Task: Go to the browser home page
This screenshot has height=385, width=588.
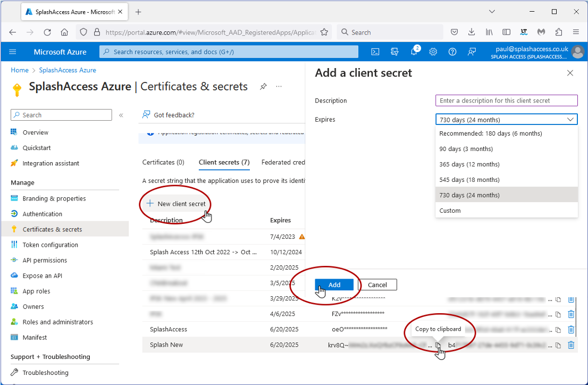Action: 64,32
